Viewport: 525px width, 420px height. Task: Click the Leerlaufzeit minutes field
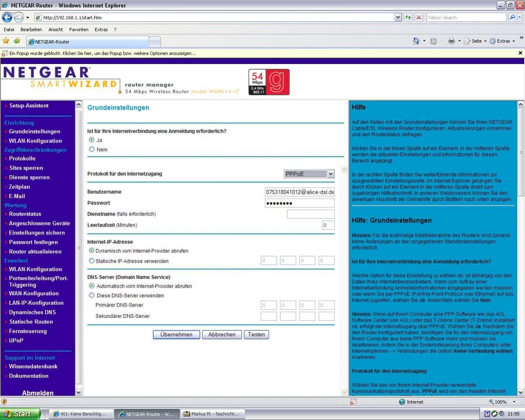pos(328,225)
